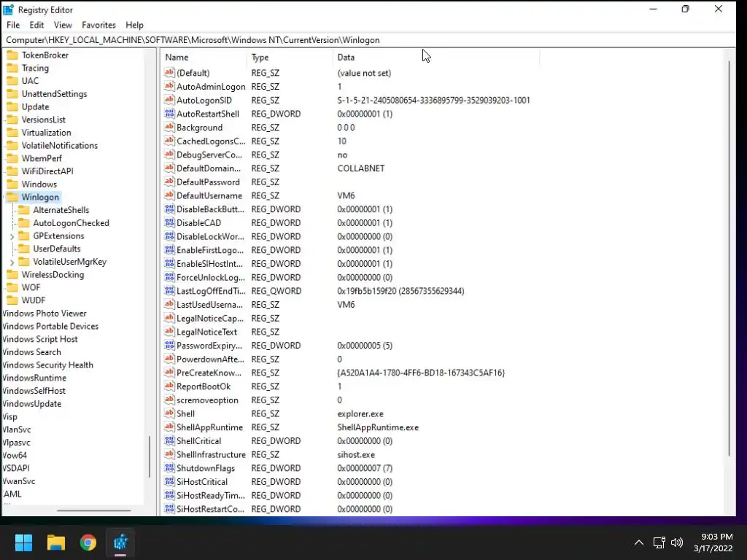
Task: Select the AutoLogonSID value icon
Action: pos(169,100)
